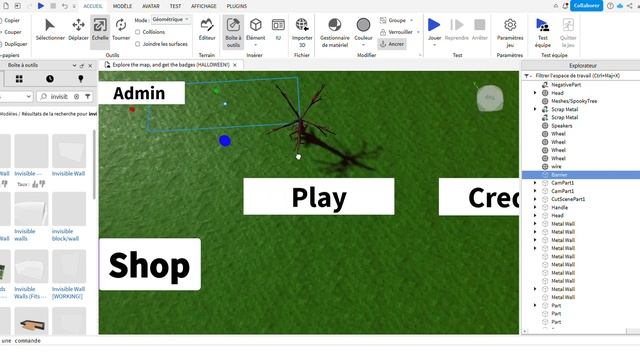Open the IU interface tool
640x360 pixels.
pyautogui.click(x=278, y=29)
